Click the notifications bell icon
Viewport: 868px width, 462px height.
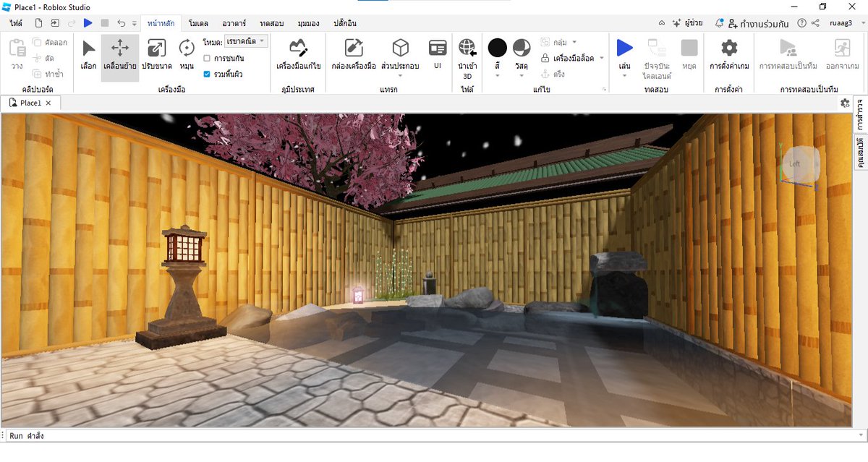coord(720,23)
